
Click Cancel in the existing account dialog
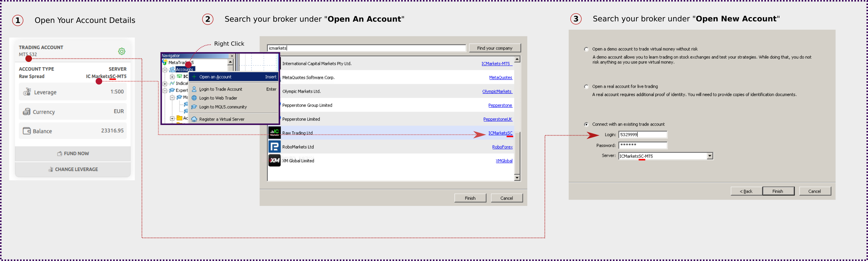click(x=815, y=191)
